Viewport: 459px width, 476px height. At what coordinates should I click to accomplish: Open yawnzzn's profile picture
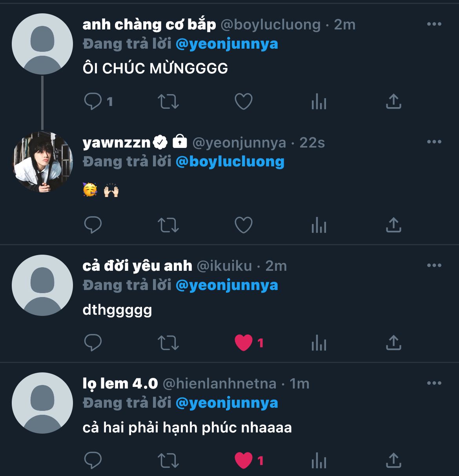click(42, 162)
